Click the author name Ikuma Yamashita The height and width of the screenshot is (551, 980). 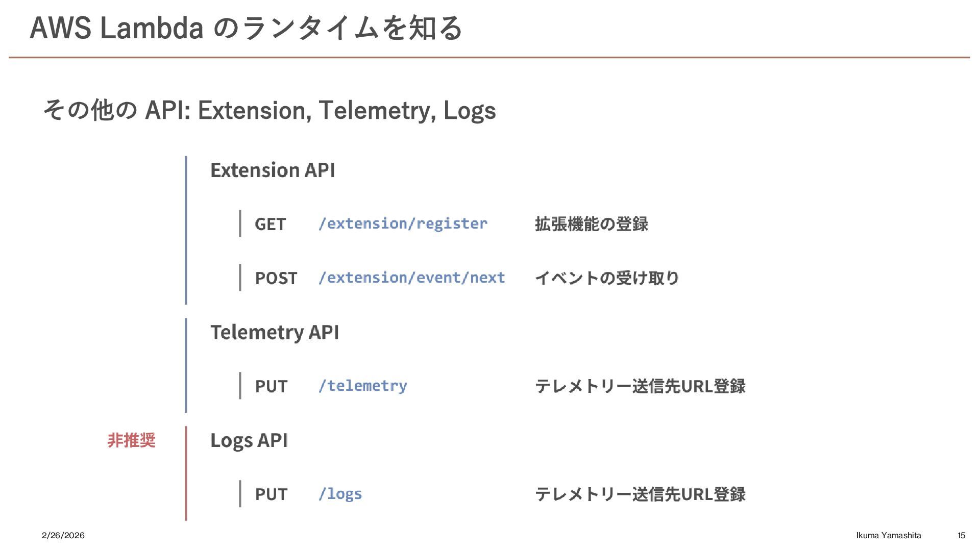pyautogui.click(x=888, y=535)
